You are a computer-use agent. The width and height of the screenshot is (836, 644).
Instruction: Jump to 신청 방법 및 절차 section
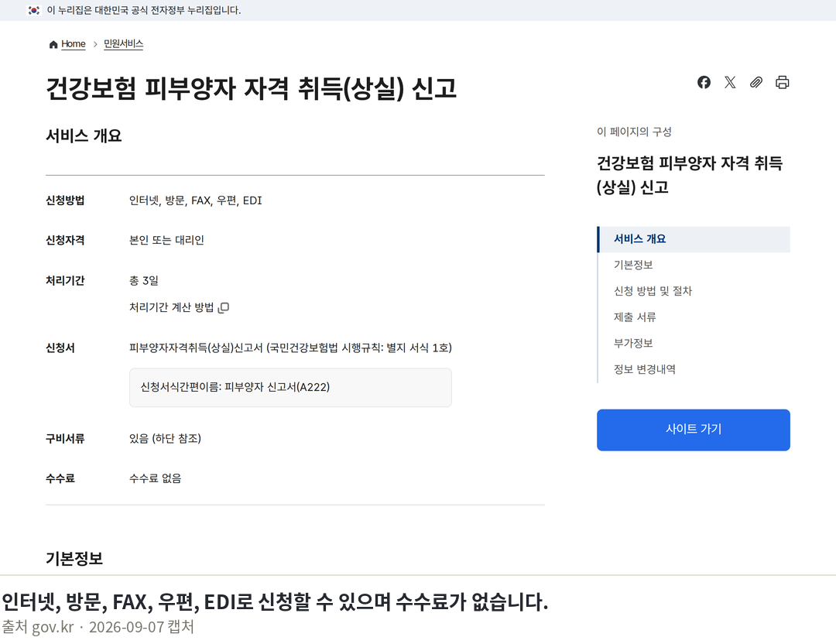pos(653,291)
